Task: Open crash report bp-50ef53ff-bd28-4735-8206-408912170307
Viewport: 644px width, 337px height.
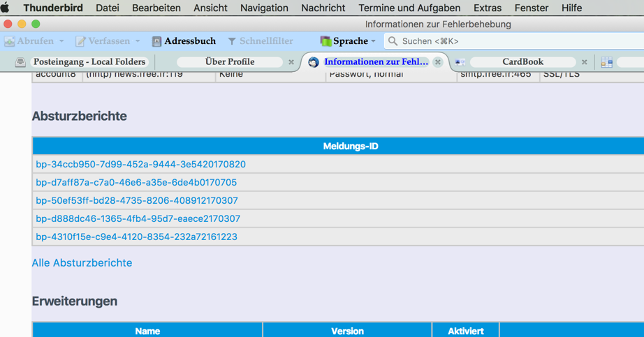Action: [x=137, y=200]
